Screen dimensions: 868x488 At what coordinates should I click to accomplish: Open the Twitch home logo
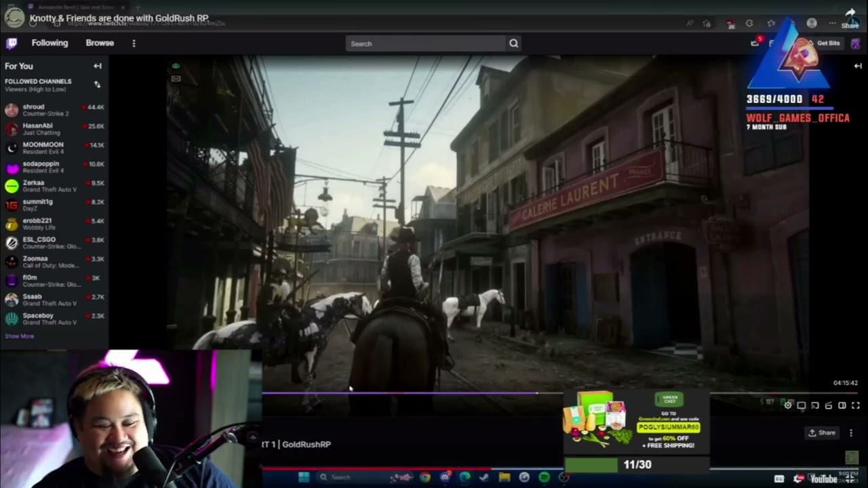point(12,43)
